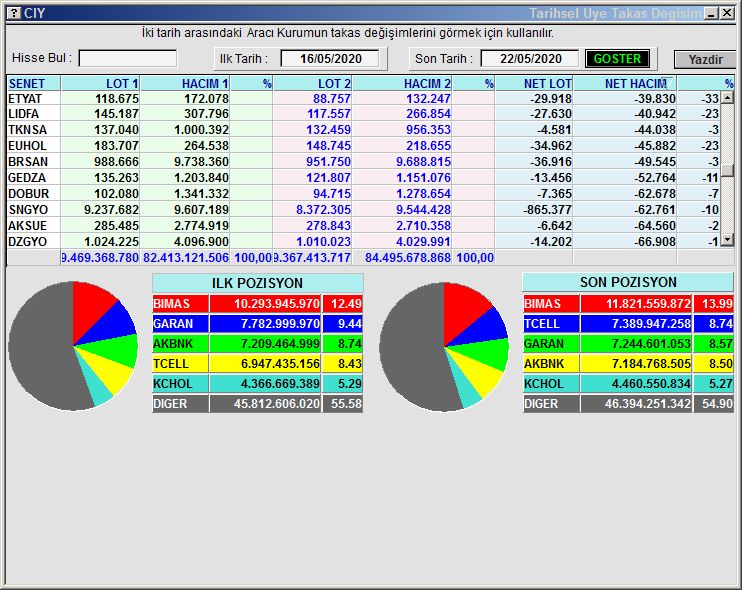Click the SON POZISYON header
This screenshot has width=742, height=590.
628,282
